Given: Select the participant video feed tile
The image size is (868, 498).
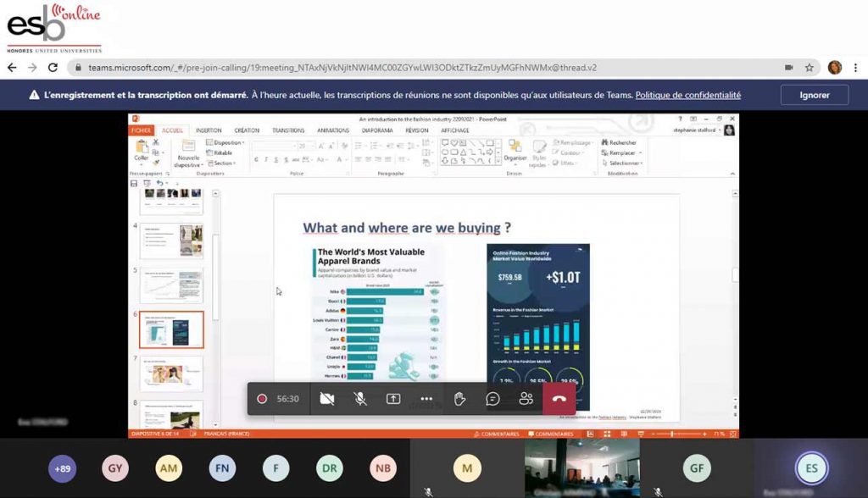Looking at the screenshot, I should coord(581,468).
